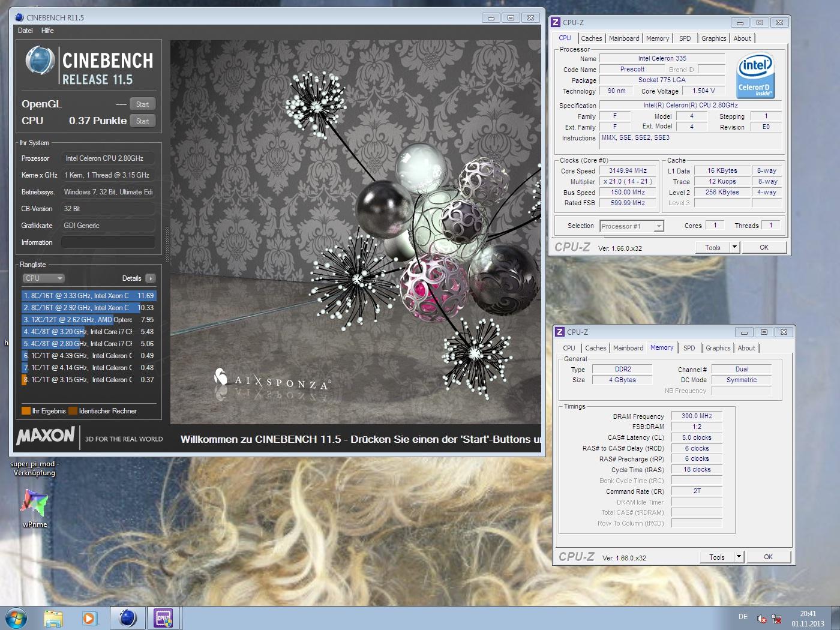Expand ranking Details arrow button
Viewport: 840px width, 630px height.
click(x=151, y=278)
